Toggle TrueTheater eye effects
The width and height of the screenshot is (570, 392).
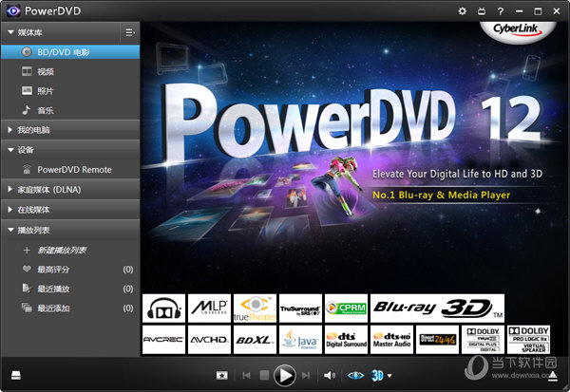click(355, 375)
